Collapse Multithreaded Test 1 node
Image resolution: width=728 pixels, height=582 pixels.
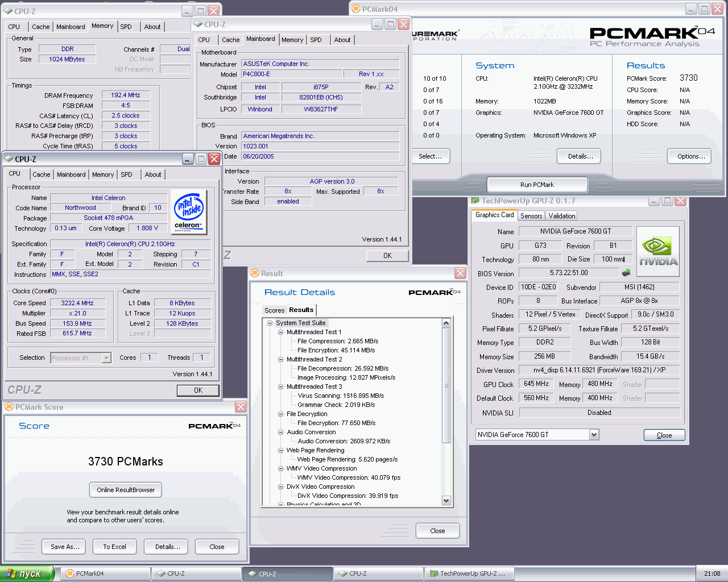281,332
